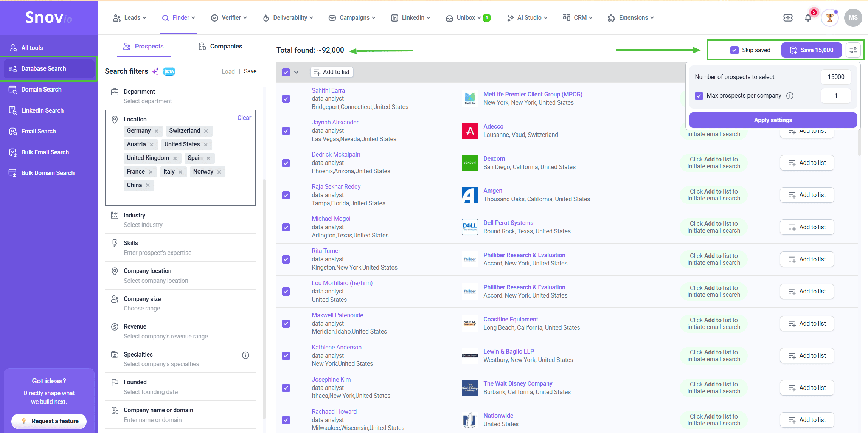This screenshot has width=868, height=433.
Task: Uncheck Dedrick Mckalpain's row checkbox
Action: pos(286,163)
